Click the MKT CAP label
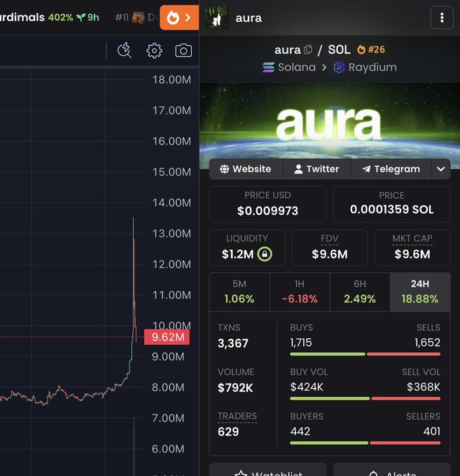Image resolution: width=460 pixels, height=476 pixels. 412,239
